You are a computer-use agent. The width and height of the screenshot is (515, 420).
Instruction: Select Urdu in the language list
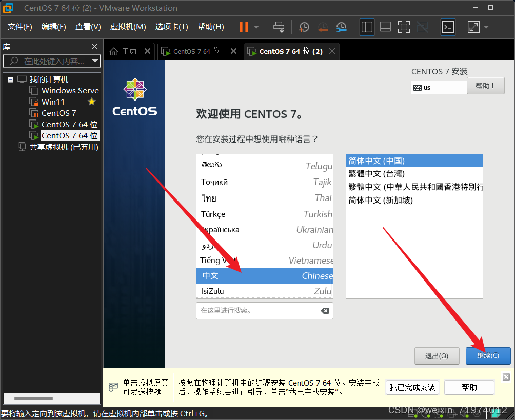pos(265,245)
